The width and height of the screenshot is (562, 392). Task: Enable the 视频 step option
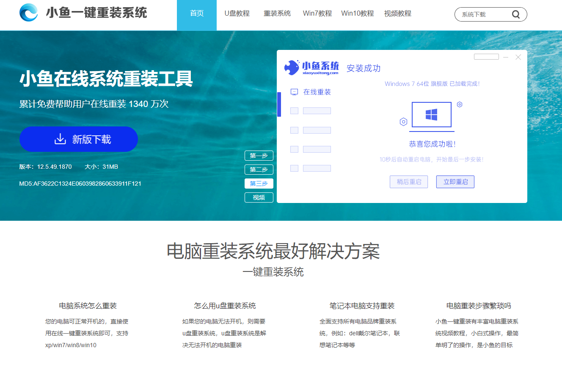pos(259,197)
